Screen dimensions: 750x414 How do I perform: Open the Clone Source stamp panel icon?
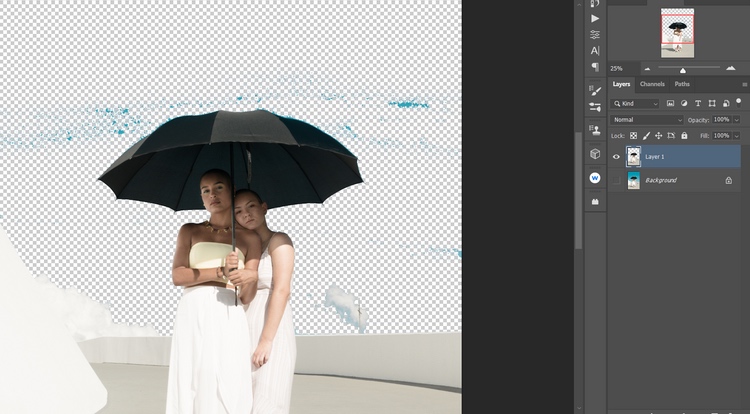tap(595, 130)
